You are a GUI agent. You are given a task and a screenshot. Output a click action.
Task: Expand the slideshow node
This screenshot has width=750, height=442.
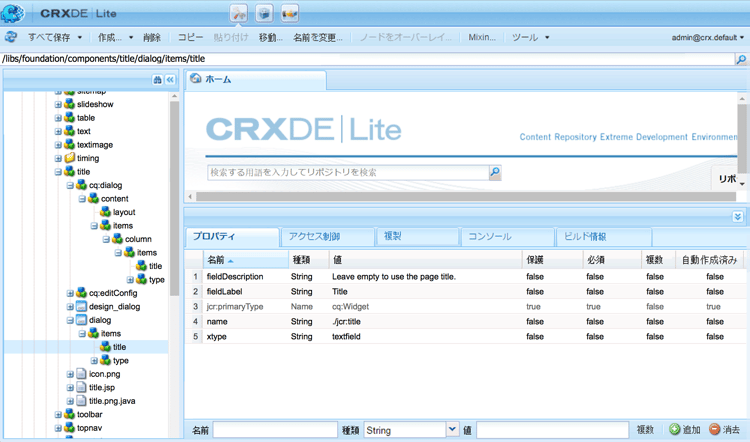pos(58,104)
